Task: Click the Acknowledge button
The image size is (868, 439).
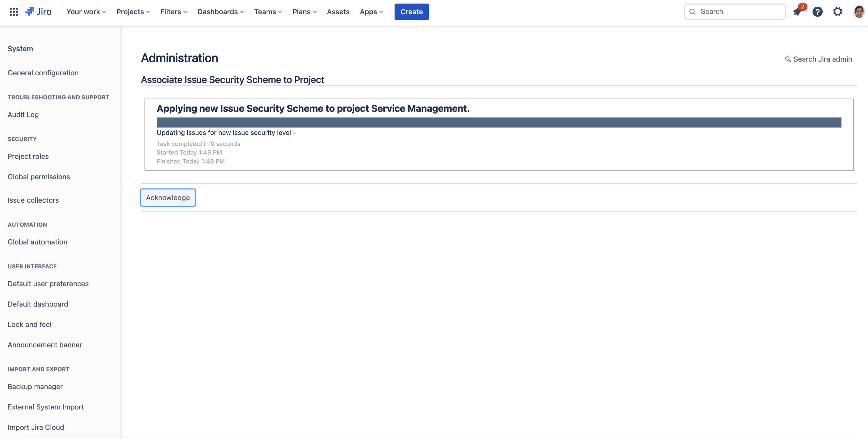Action: click(x=168, y=198)
